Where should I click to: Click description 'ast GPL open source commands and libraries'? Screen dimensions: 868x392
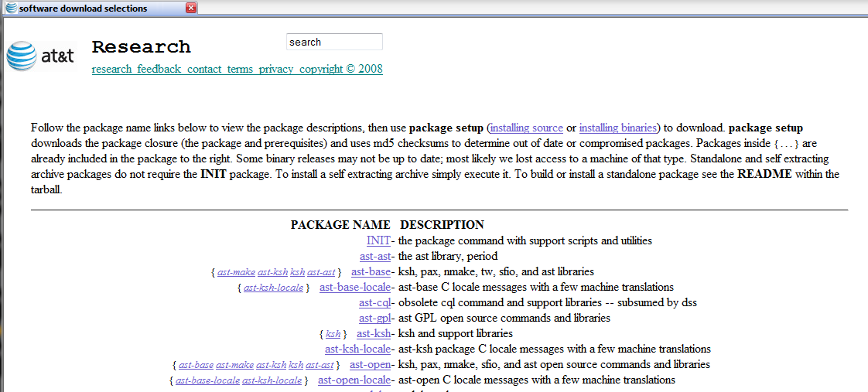504,319
